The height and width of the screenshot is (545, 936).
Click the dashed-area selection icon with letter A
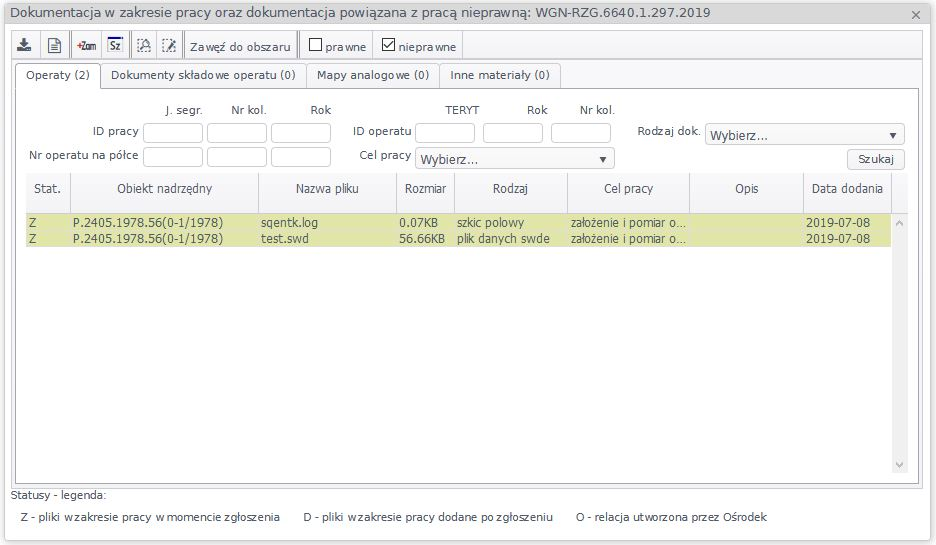pos(144,46)
